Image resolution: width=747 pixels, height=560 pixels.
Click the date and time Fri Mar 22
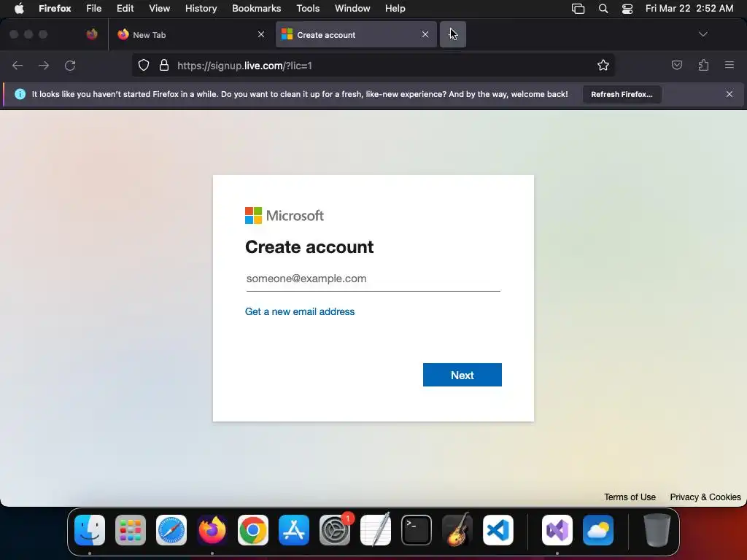pyautogui.click(x=689, y=9)
